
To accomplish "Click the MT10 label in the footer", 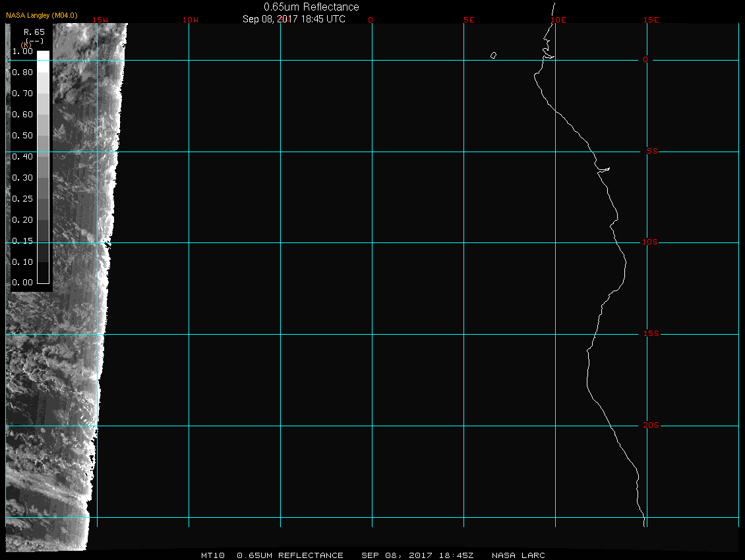I will pos(212,555).
